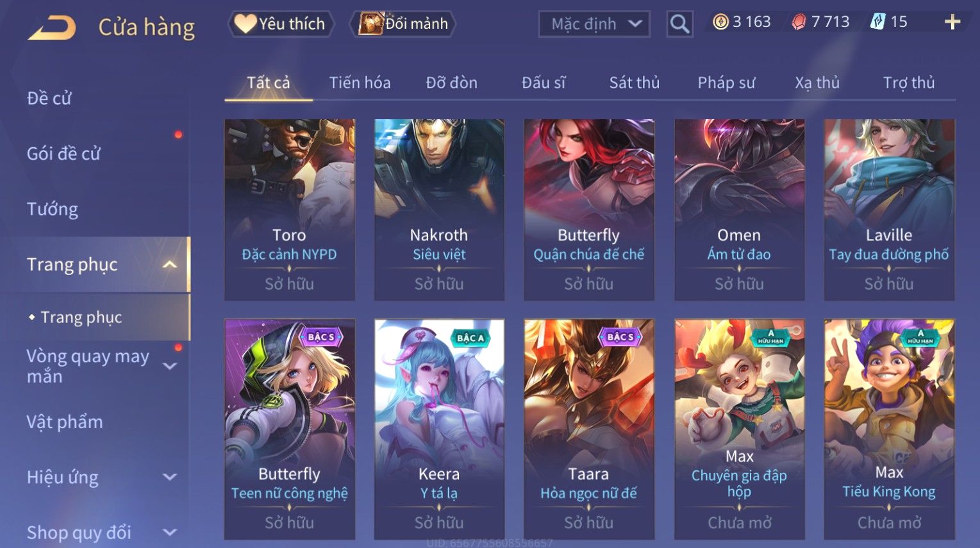
Task: Select Keera Y tá lạ skin card
Action: pyautogui.click(x=439, y=429)
